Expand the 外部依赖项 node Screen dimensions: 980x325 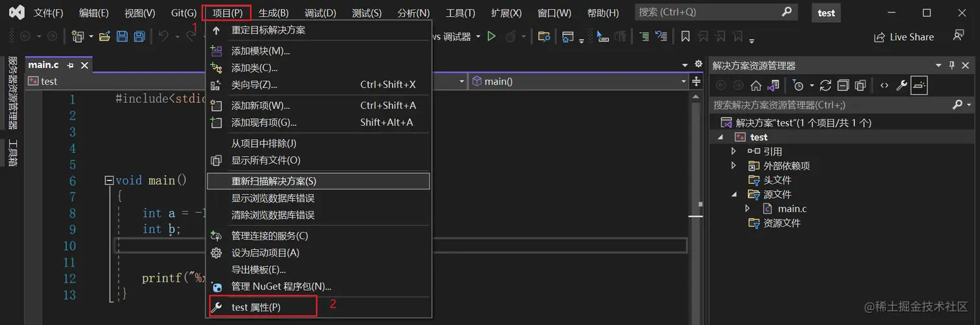734,166
